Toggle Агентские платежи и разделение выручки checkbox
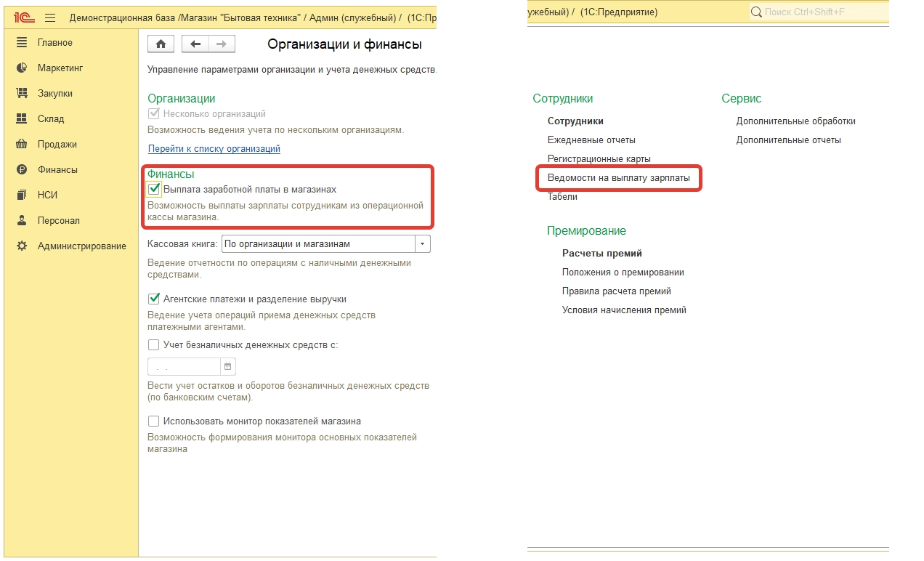924x561 pixels. 153,299
